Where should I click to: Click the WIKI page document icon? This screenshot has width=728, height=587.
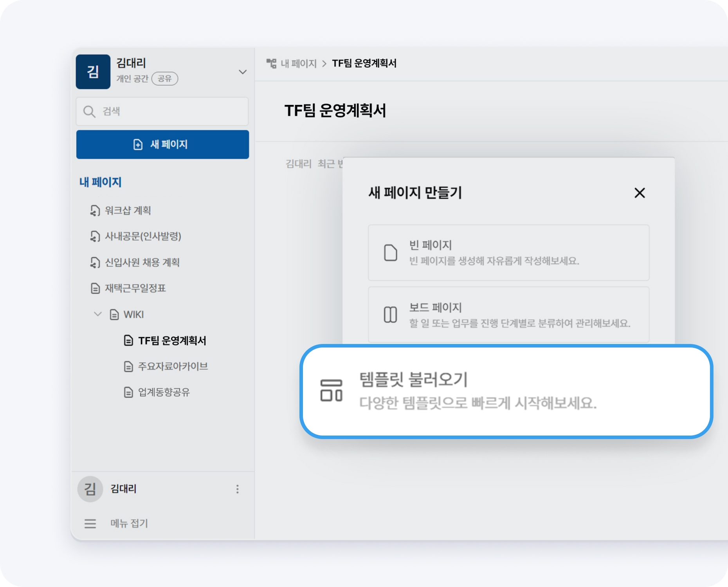click(114, 314)
